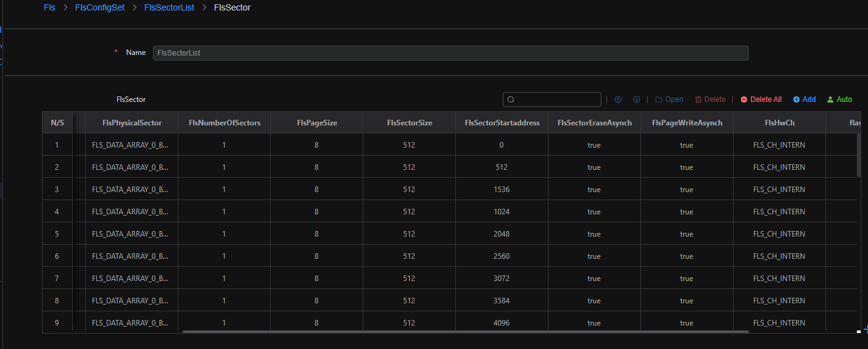Viewport: 868px width, 349px height.
Task: Click the Name input field
Action: coord(450,53)
